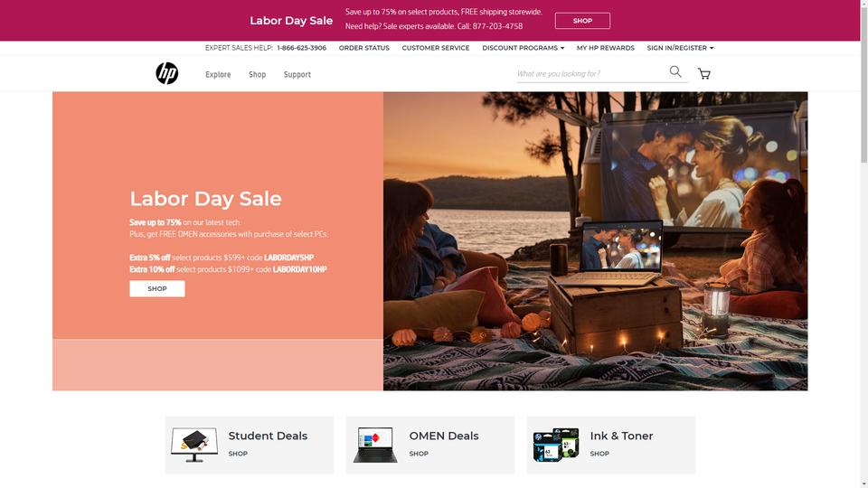Screen dimensions: 868x488
Task: Click the search field 'What are you looking for?'
Action: tap(591, 73)
